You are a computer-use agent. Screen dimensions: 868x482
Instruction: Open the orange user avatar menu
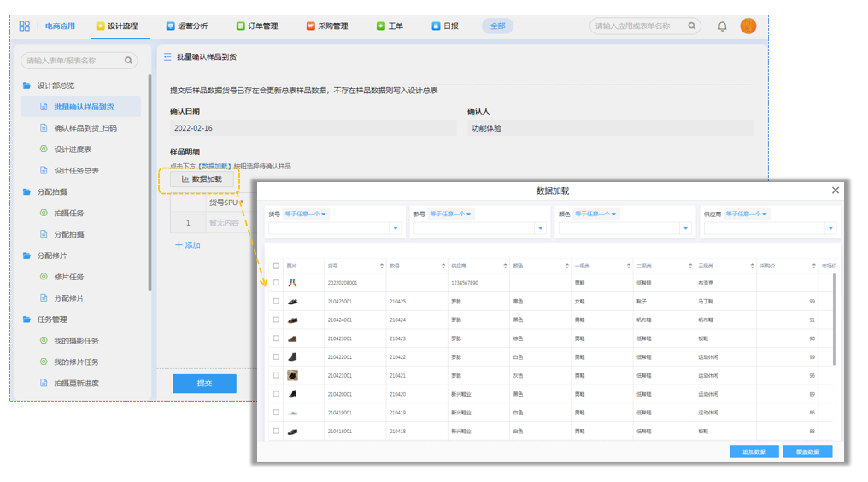748,26
